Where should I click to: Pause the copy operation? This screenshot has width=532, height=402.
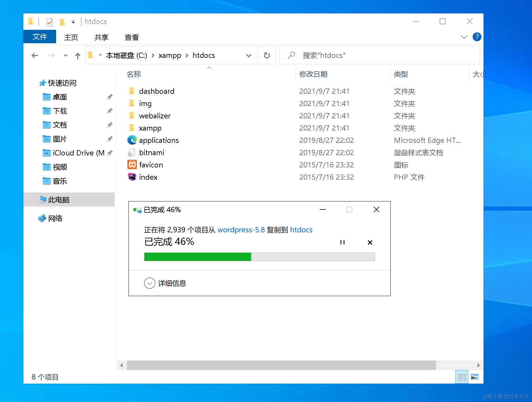pos(342,242)
